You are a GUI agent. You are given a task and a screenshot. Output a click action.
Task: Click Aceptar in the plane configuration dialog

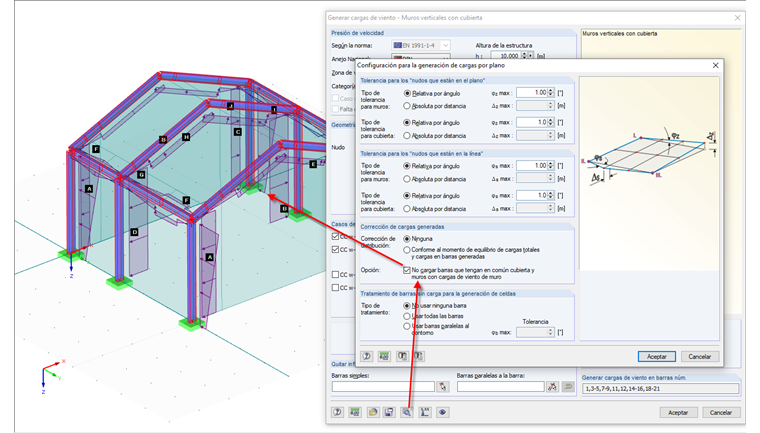pos(657,356)
